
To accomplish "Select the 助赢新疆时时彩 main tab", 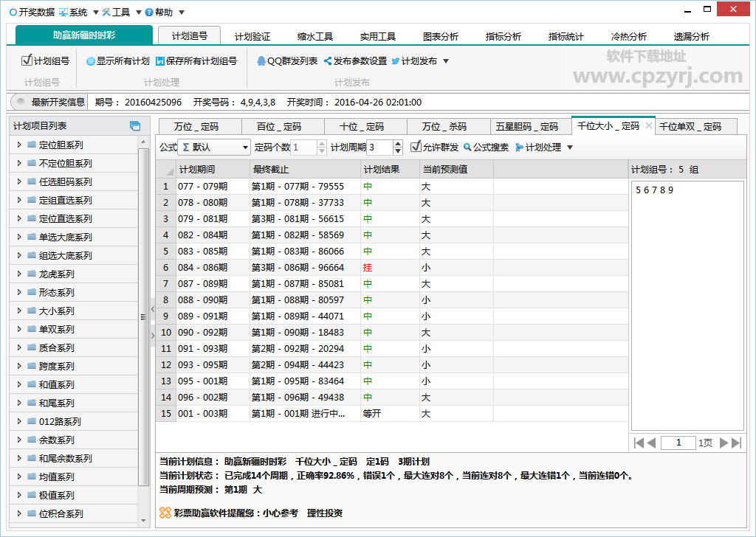I will [x=84, y=35].
